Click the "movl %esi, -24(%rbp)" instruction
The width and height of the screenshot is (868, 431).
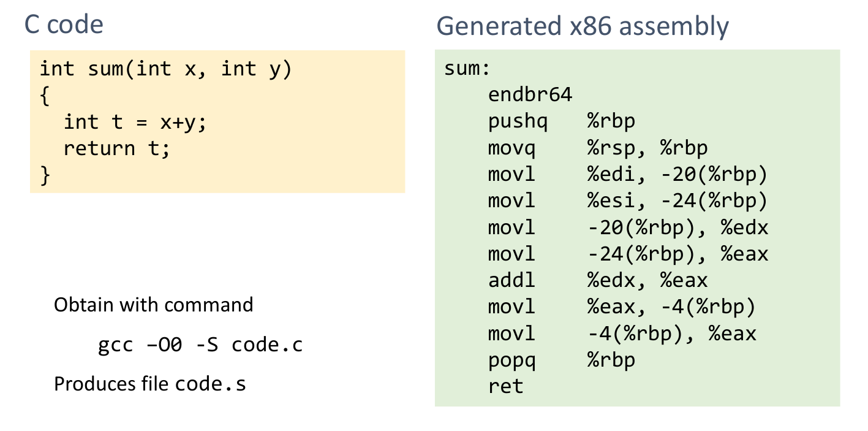coord(627,201)
